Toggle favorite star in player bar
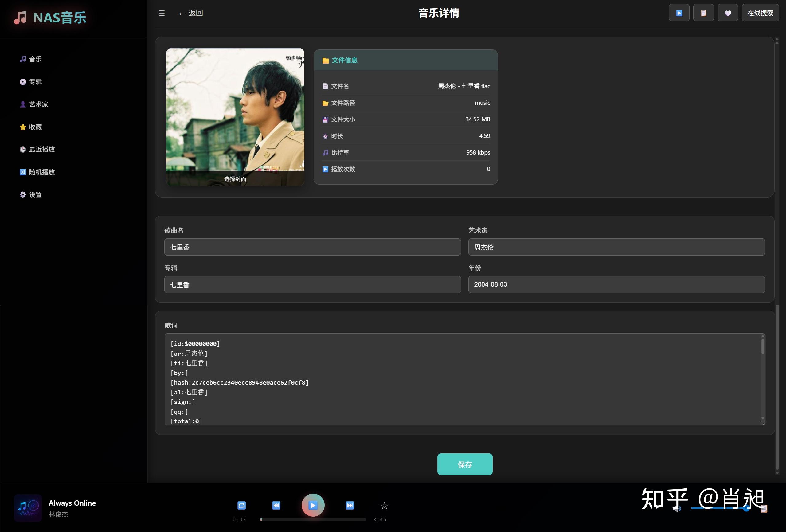 (384, 505)
